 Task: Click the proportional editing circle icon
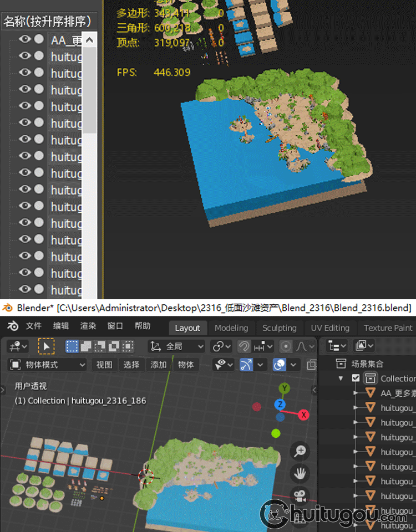pyautogui.click(x=286, y=346)
